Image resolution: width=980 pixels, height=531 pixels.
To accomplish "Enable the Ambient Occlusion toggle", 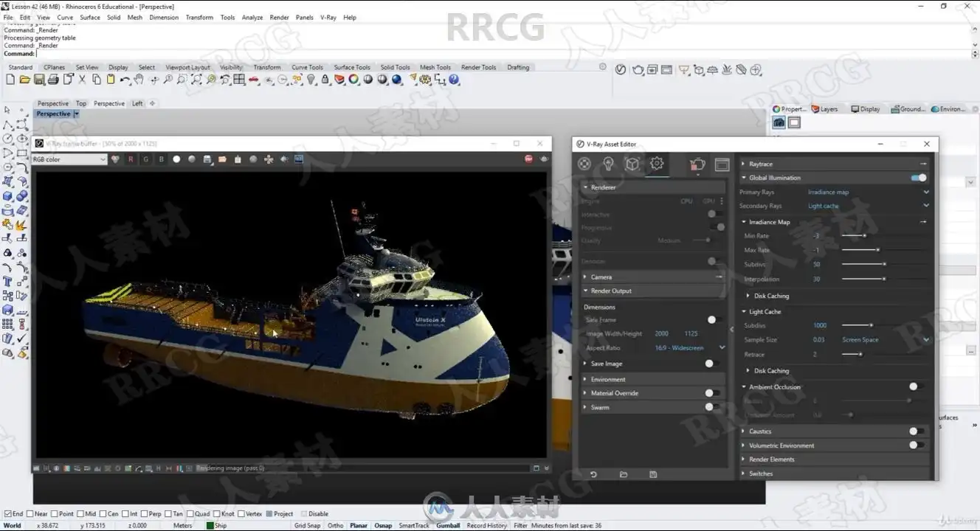I will [916, 386].
